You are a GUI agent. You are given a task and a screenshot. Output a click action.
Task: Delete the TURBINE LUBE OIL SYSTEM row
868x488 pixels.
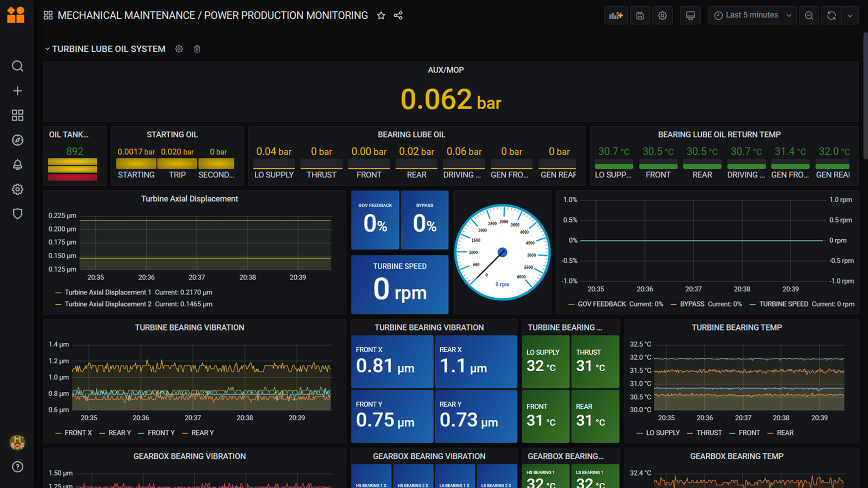click(x=197, y=49)
